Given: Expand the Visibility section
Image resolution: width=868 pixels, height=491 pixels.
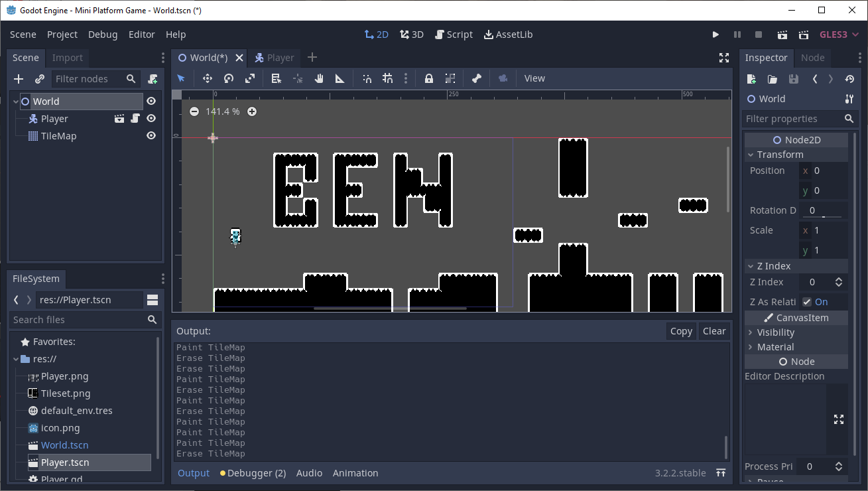Looking at the screenshot, I should (x=777, y=332).
